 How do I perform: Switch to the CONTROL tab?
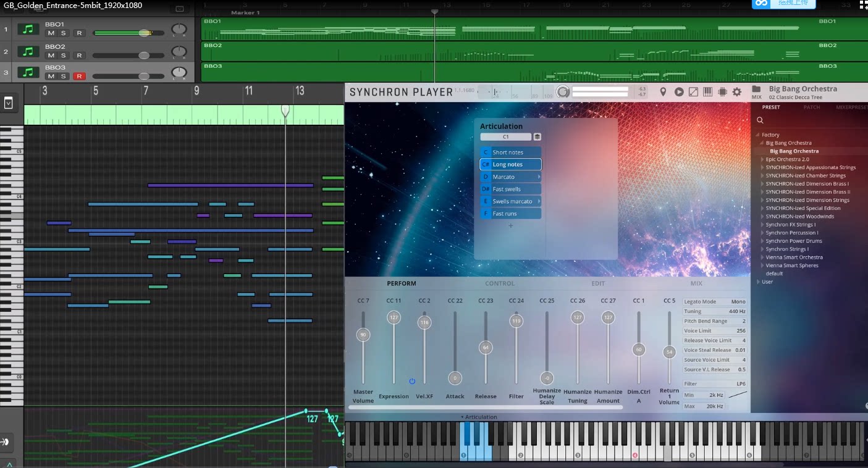pos(499,283)
